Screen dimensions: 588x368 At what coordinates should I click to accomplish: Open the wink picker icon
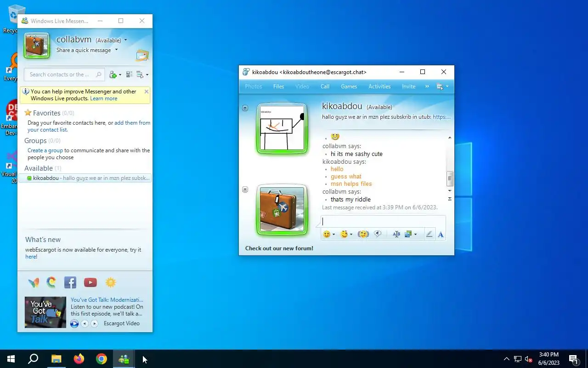point(344,234)
